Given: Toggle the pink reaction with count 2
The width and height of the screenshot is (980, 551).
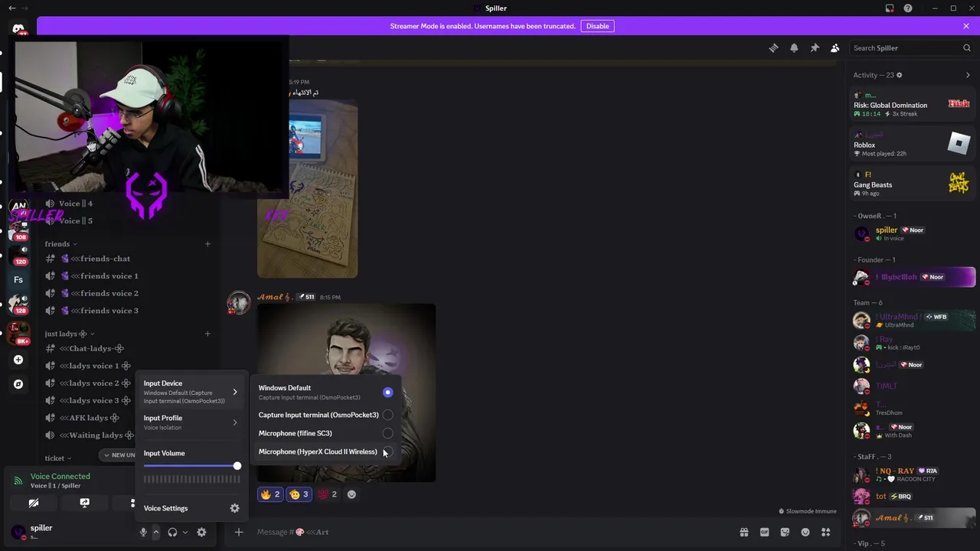Looking at the screenshot, I should pyautogui.click(x=328, y=494).
